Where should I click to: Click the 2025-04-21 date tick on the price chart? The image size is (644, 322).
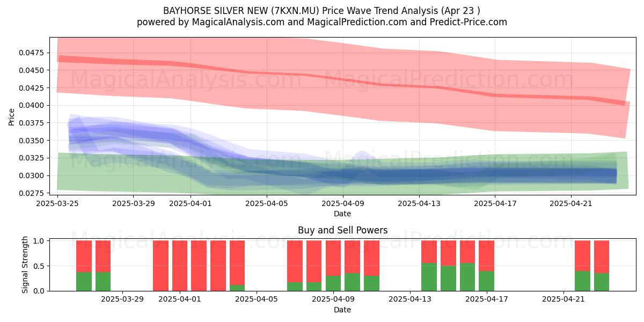[571, 203]
